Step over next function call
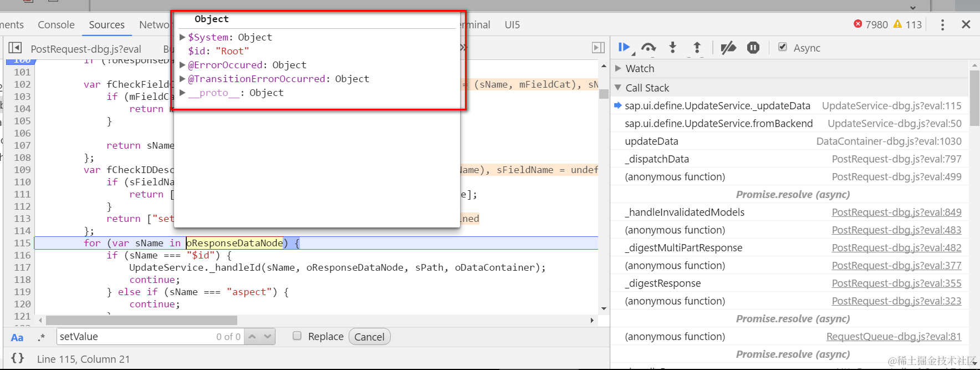The image size is (980, 370). click(x=649, y=48)
